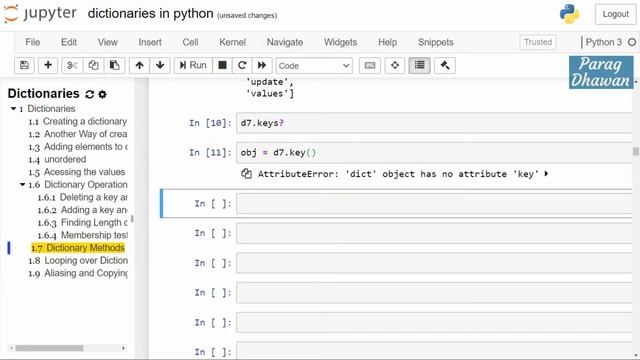This screenshot has width=640, height=360.
Task: Click the Python 3 kernel indicator circle
Action: 632,42
